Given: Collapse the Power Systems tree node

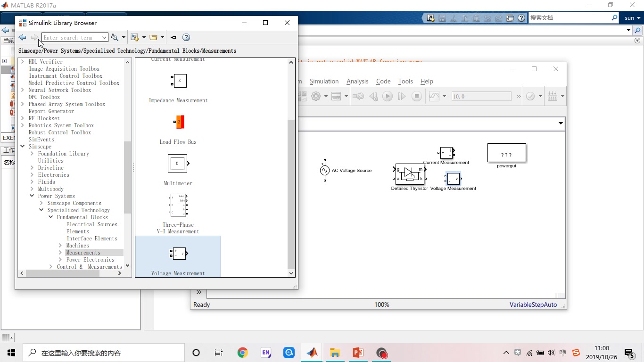Looking at the screenshot, I should tap(32, 196).
